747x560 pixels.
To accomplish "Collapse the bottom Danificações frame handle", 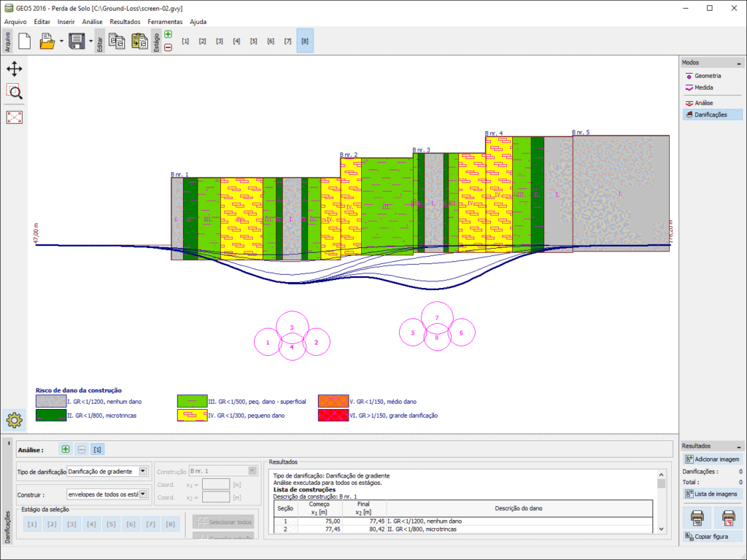I will pyautogui.click(x=8, y=443).
